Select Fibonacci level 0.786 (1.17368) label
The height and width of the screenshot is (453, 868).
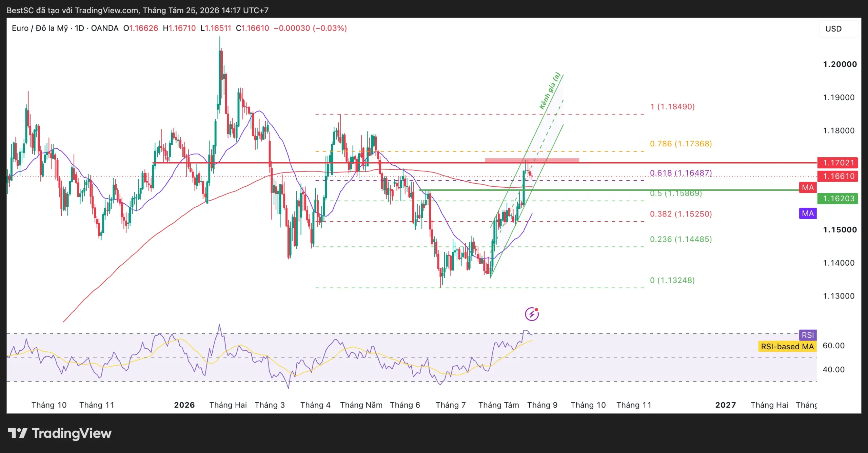[681, 144]
